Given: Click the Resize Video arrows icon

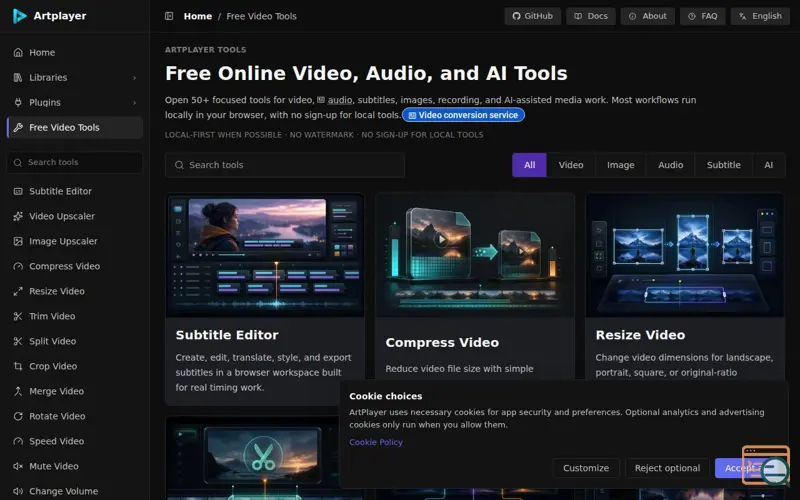Looking at the screenshot, I should tap(18, 291).
